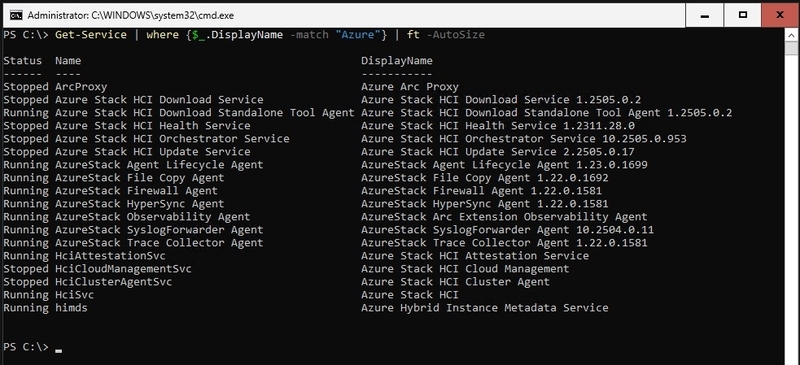
Task: Click the 'Running' status of himds
Action: pos(26,308)
